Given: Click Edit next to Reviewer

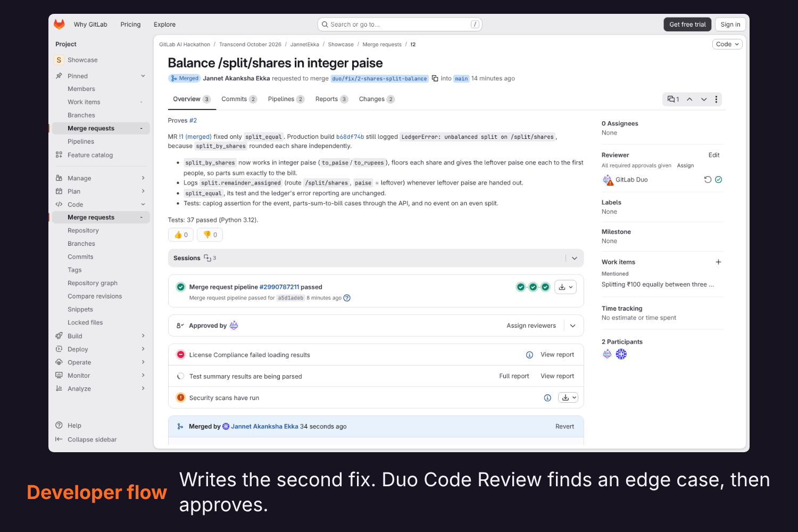Looking at the screenshot, I should click(x=714, y=155).
